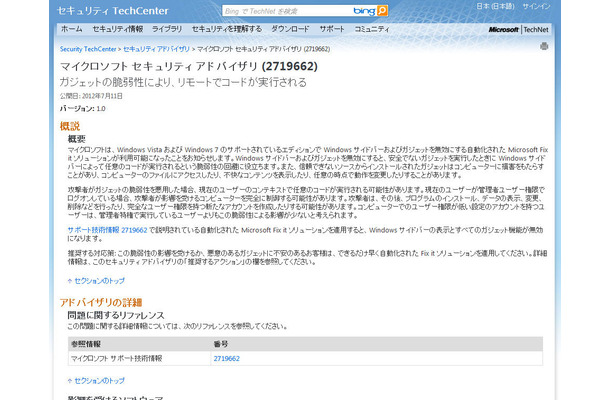The image size is (610, 400).
Task: Click the Security TechCenter breadcrumb link
Action: 88,49
